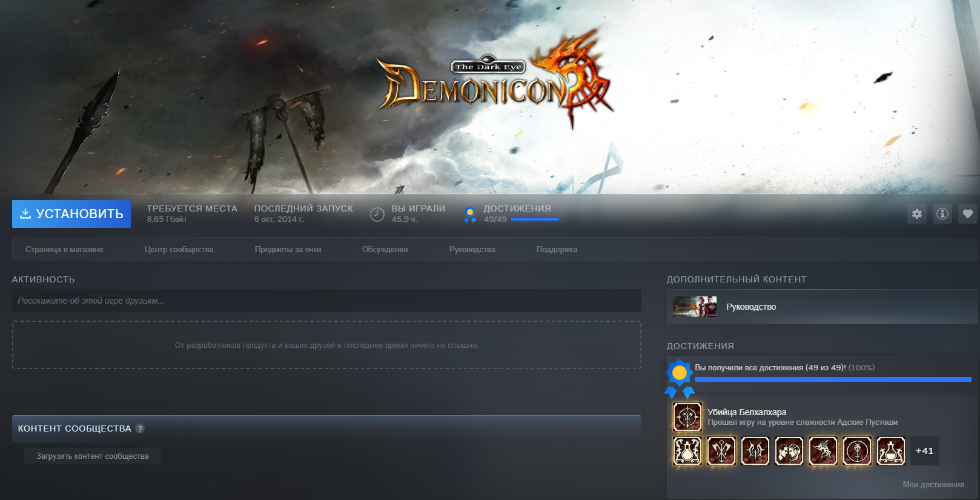980x500 pixels.
Task: Click the 49/49 progress bar in header
Action: coord(535,219)
